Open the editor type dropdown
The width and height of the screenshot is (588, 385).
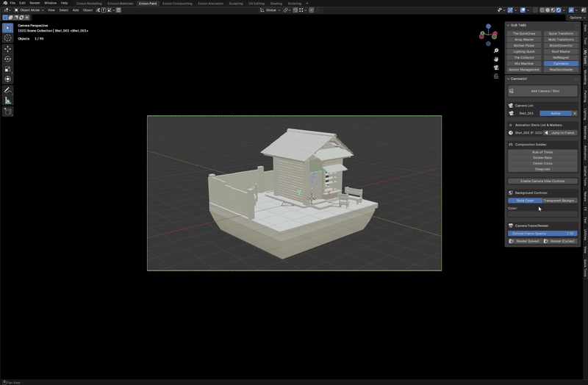coord(7,10)
